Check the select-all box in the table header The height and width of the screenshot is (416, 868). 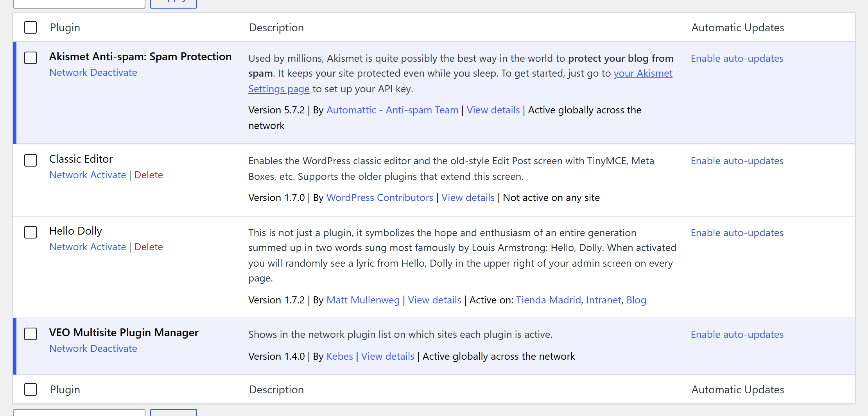[30, 27]
